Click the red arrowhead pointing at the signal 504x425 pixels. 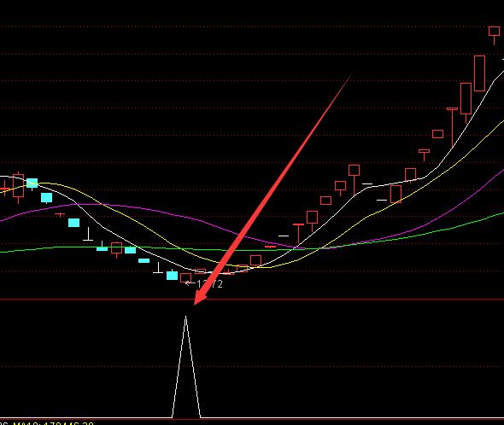(200, 296)
